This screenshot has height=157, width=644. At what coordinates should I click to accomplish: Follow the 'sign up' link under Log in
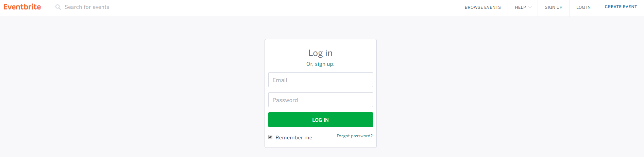(x=324, y=64)
